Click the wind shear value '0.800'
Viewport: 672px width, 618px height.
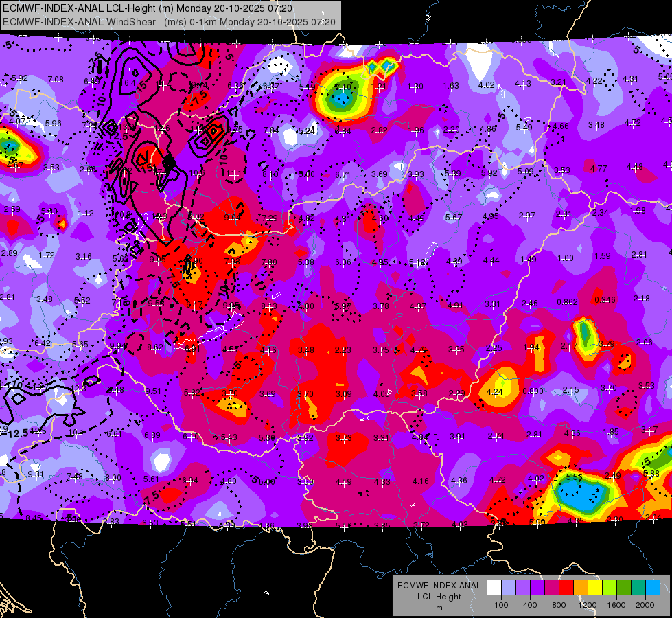tap(533, 391)
